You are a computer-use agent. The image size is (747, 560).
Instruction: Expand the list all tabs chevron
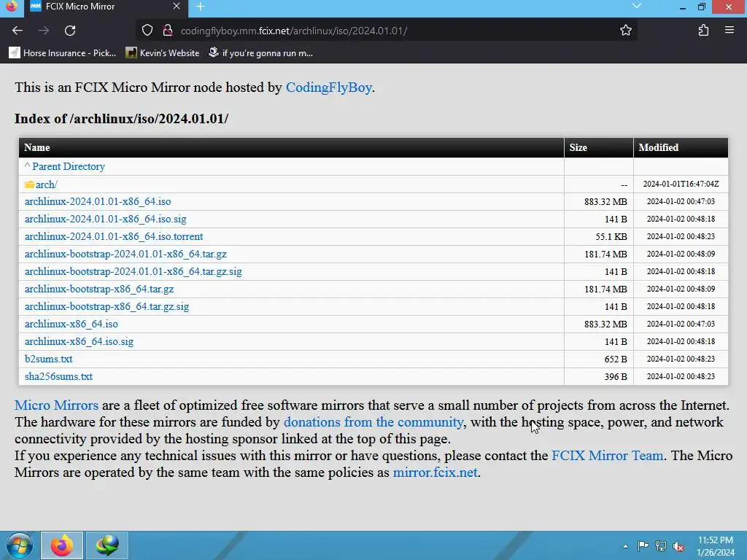point(636,6)
